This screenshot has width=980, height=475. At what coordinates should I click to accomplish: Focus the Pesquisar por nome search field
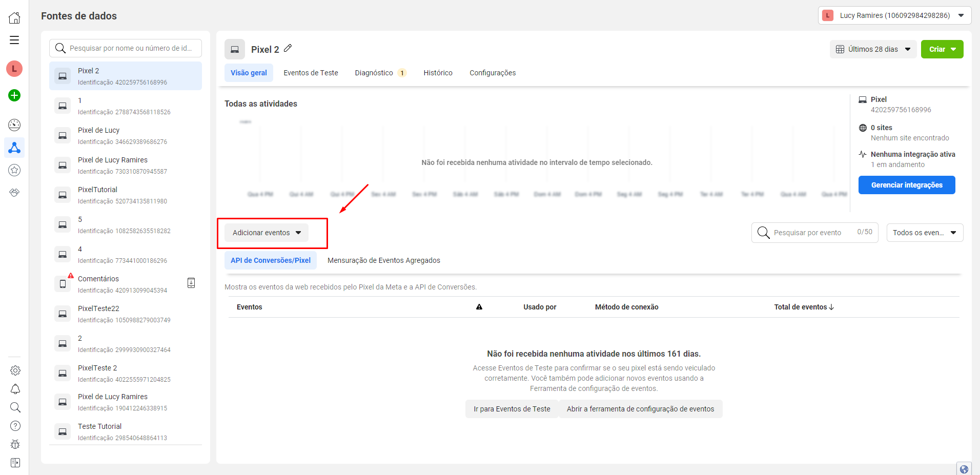(126, 48)
